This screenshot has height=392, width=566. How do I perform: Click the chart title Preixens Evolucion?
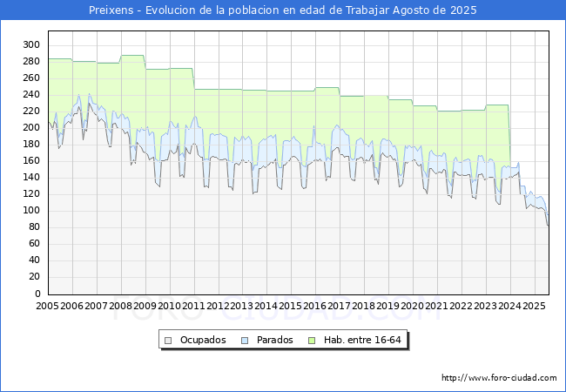(283, 10)
